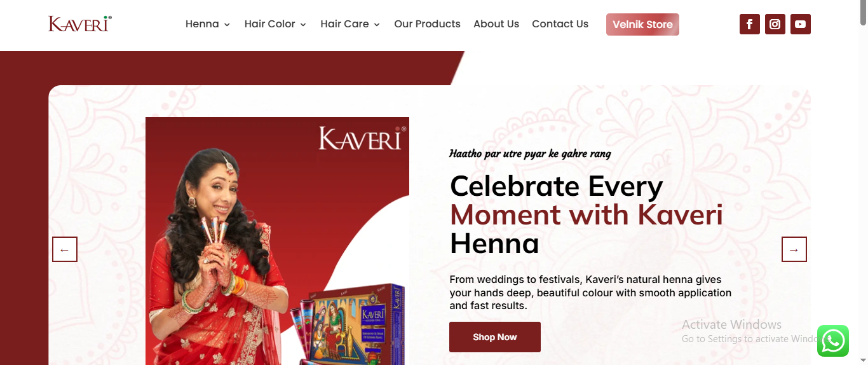Expand the Hair Color dropdown chevron
The height and width of the screenshot is (365, 868).
303,25
